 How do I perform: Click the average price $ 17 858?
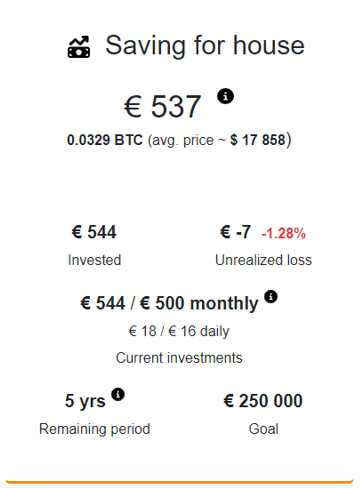pos(258,140)
